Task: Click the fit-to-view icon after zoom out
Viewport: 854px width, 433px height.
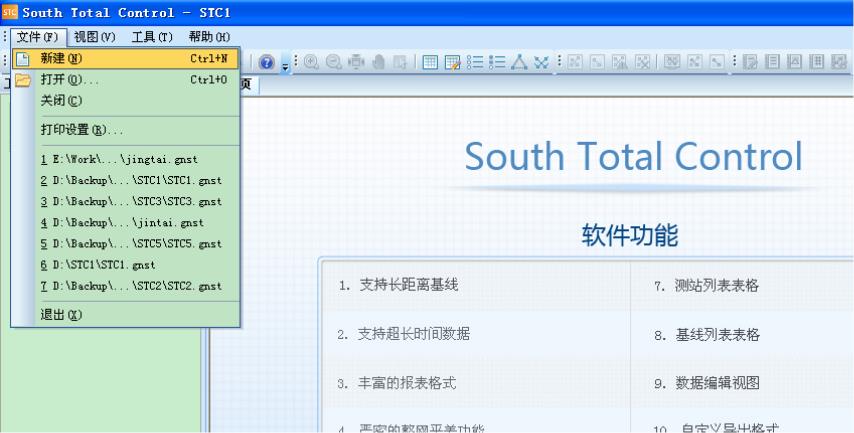Action: (356, 62)
